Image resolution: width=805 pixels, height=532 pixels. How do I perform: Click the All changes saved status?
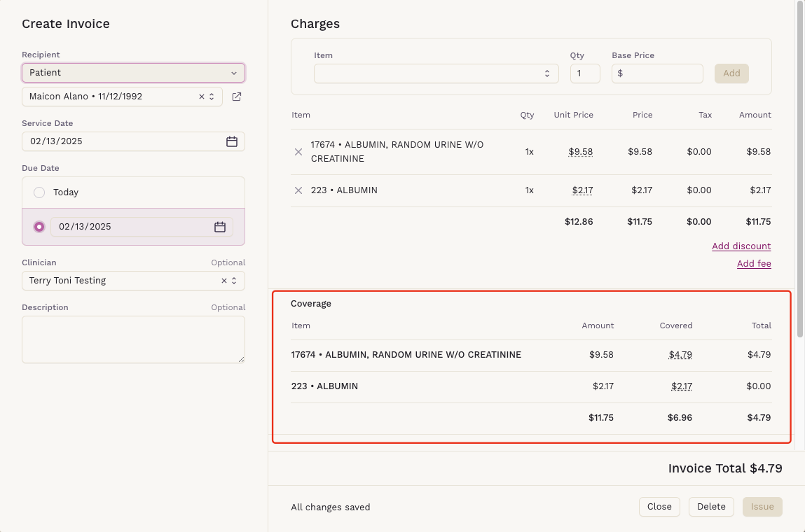pyautogui.click(x=331, y=507)
